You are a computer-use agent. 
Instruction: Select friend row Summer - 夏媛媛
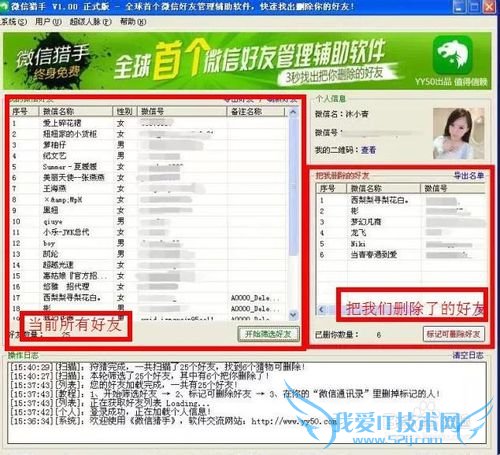(x=149, y=167)
